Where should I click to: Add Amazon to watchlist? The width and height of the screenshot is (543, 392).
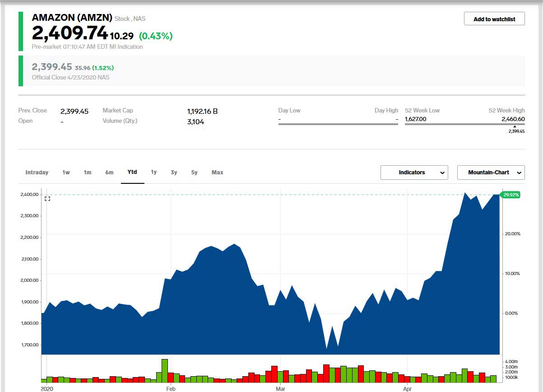click(x=494, y=19)
